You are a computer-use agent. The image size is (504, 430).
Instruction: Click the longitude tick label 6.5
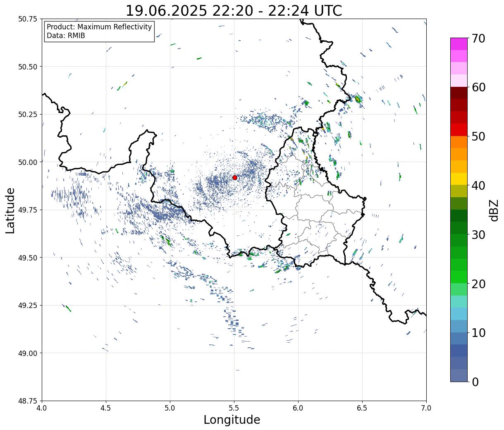pyautogui.click(x=362, y=408)
